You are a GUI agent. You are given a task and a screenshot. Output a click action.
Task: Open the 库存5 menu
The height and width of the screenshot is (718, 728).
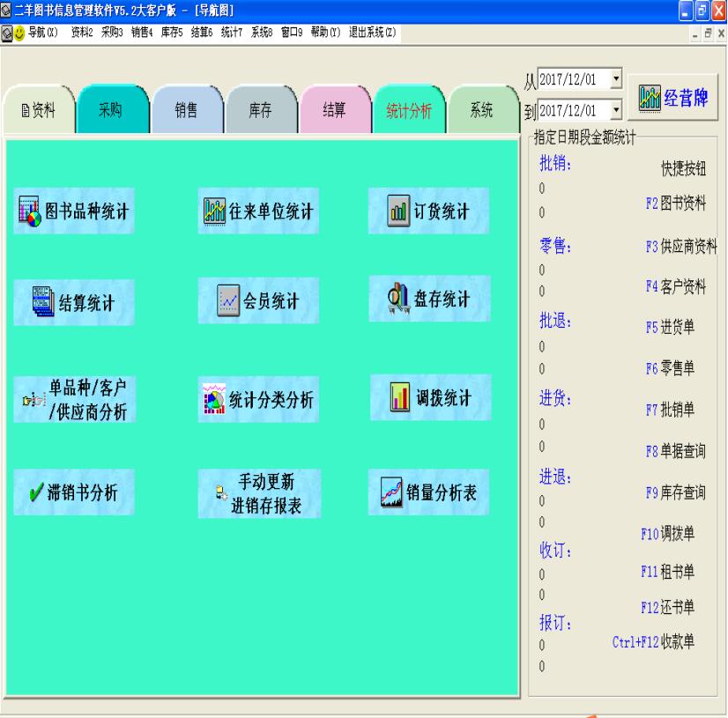(x=172, y=33)
